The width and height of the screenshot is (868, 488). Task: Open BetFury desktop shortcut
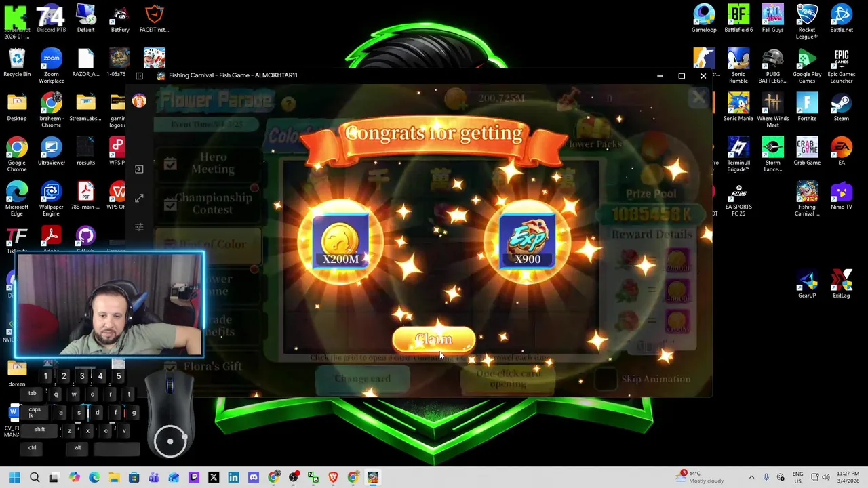tap(120, 18)
